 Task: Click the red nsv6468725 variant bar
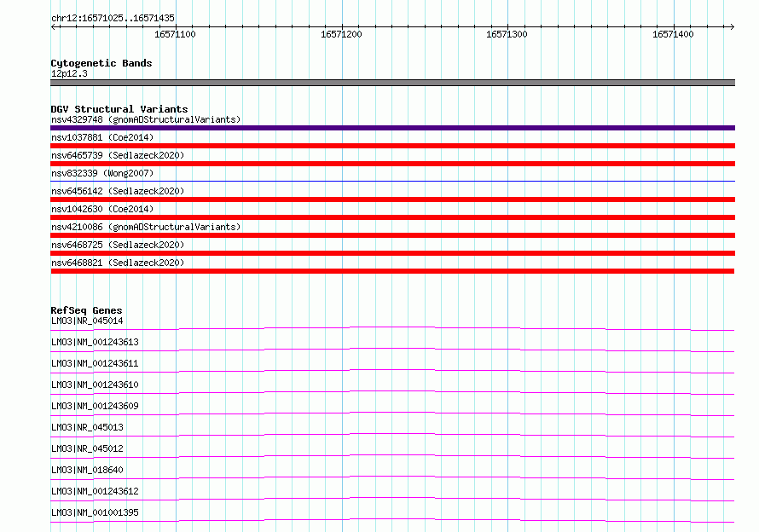(x=392, y=253)
